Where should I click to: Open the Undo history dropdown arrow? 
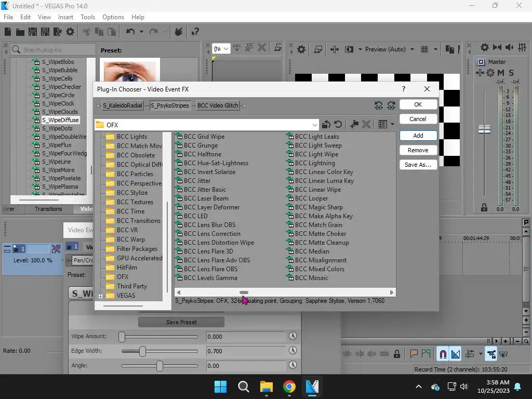[x=141, y=32]
